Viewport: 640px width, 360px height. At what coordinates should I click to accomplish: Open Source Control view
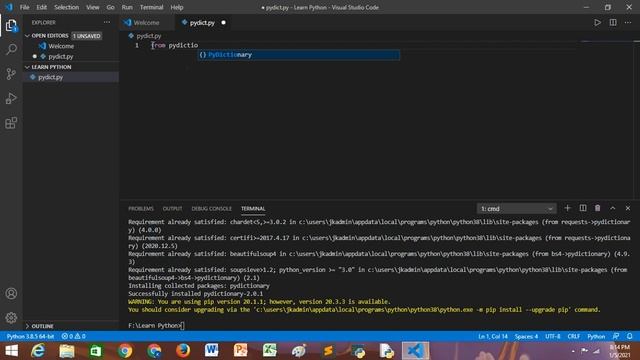(11, 74)
